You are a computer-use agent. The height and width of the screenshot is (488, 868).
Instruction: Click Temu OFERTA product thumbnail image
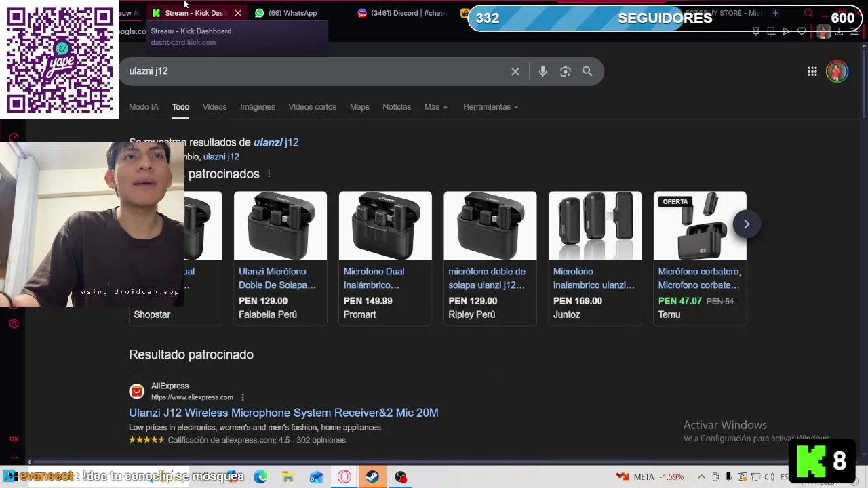click(700, 226)
